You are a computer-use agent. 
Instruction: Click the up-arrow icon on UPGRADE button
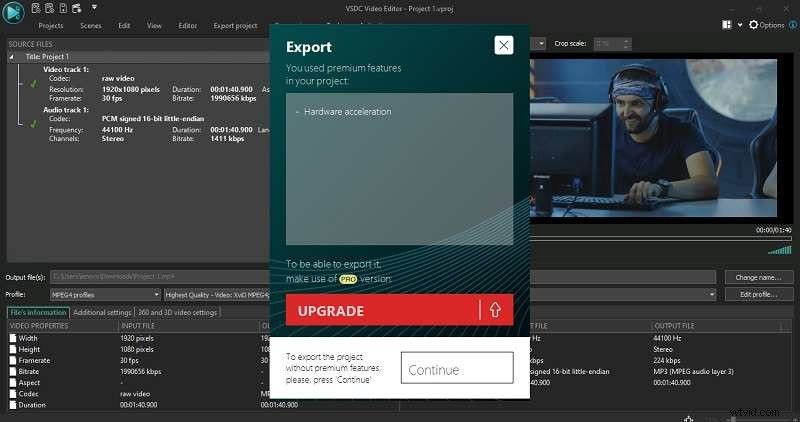coord(495,310)
